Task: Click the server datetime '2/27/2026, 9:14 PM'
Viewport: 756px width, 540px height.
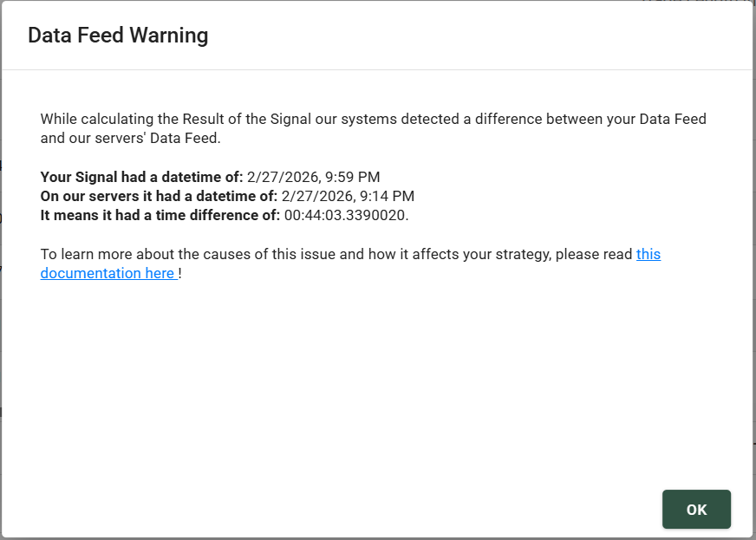Action: point(347,196)
